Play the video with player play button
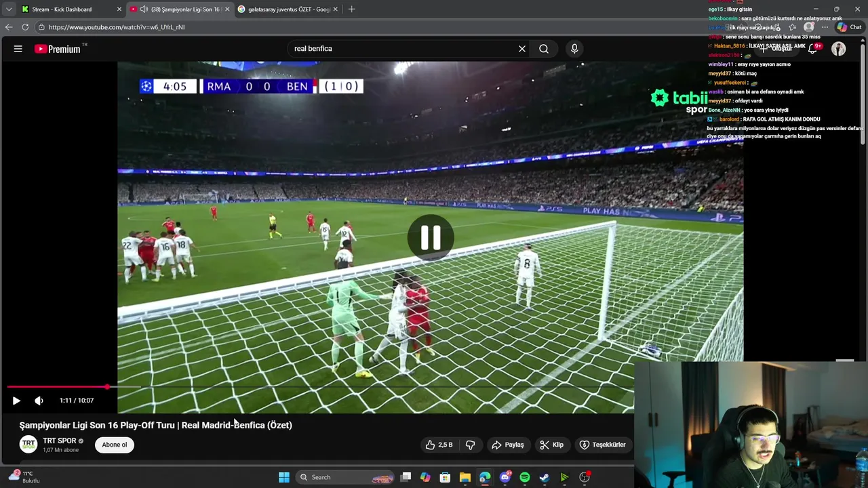The image size is (868, 488). (x=16, y=401)
